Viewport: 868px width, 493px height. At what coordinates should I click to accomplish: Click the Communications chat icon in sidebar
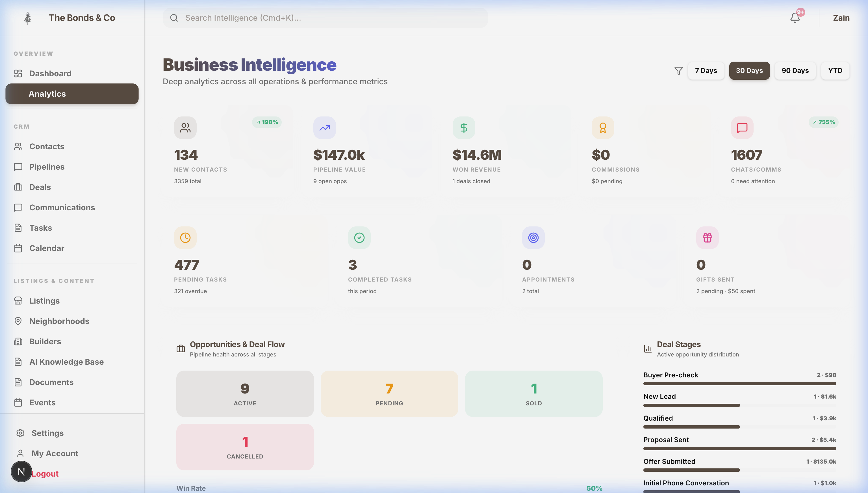pos(18,207)
